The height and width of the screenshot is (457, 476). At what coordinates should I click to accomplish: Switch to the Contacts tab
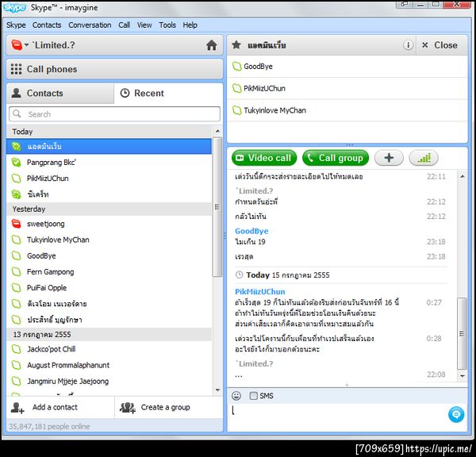(60, 93)
